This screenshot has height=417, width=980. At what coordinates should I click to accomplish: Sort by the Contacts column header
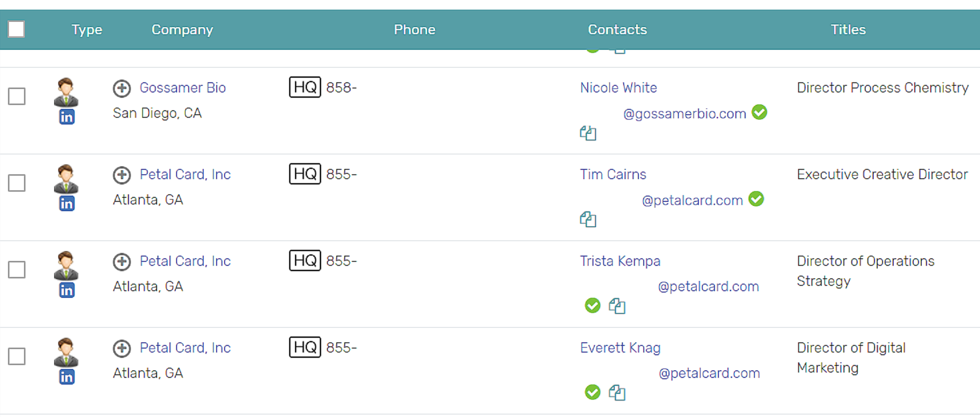(617, 30)
